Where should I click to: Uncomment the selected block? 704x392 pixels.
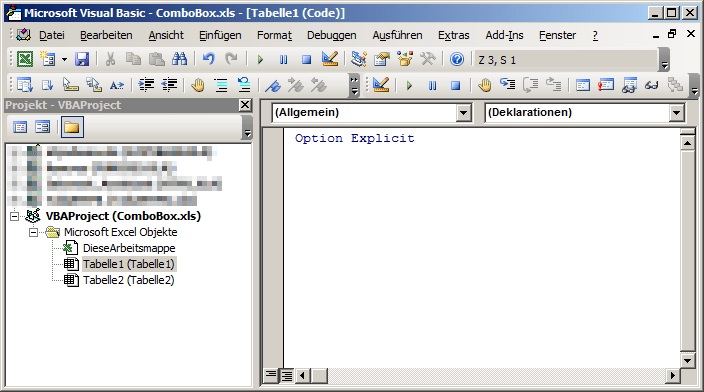[244, 85]
